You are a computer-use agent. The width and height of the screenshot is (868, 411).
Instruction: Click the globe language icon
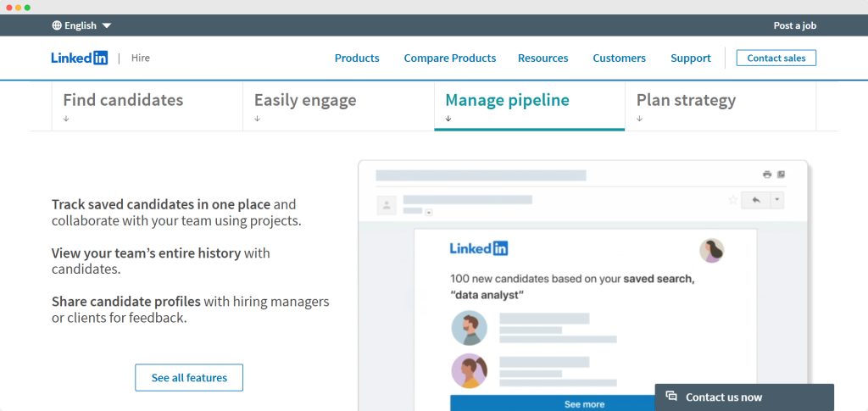[x=57, y=25]
